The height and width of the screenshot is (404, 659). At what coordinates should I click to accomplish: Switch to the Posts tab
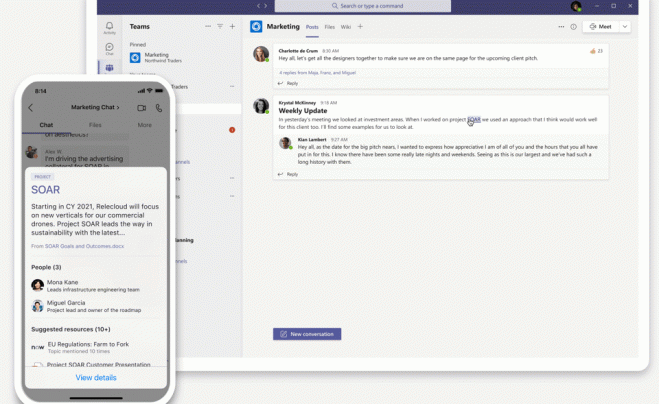[x=312, y=27]
